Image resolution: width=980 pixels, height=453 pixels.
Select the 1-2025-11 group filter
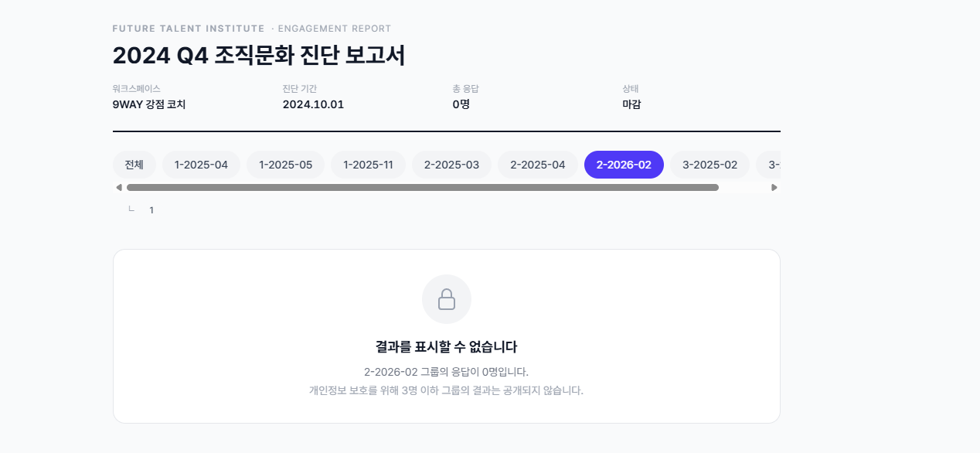point(368,164)
